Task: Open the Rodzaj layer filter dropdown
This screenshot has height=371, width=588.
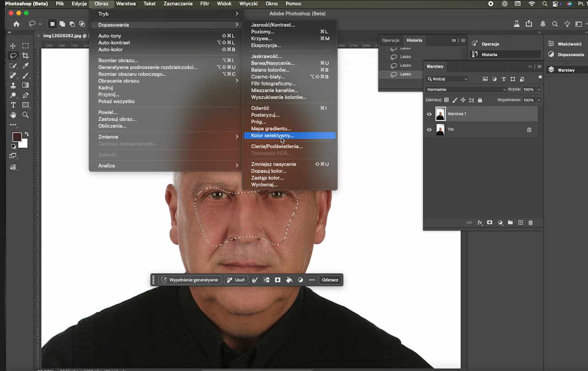Action: [447, 79]
